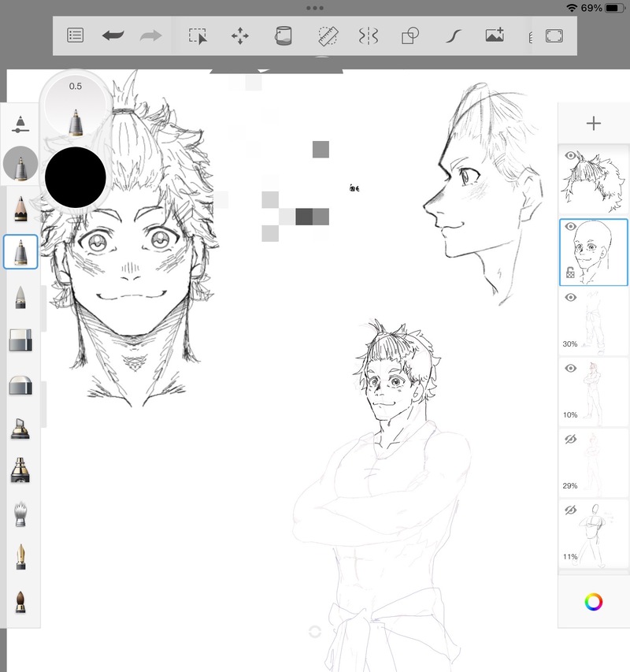This screenshot has width=630, height=672.
Task: Choose the Transform move tool
Action: 240,36
